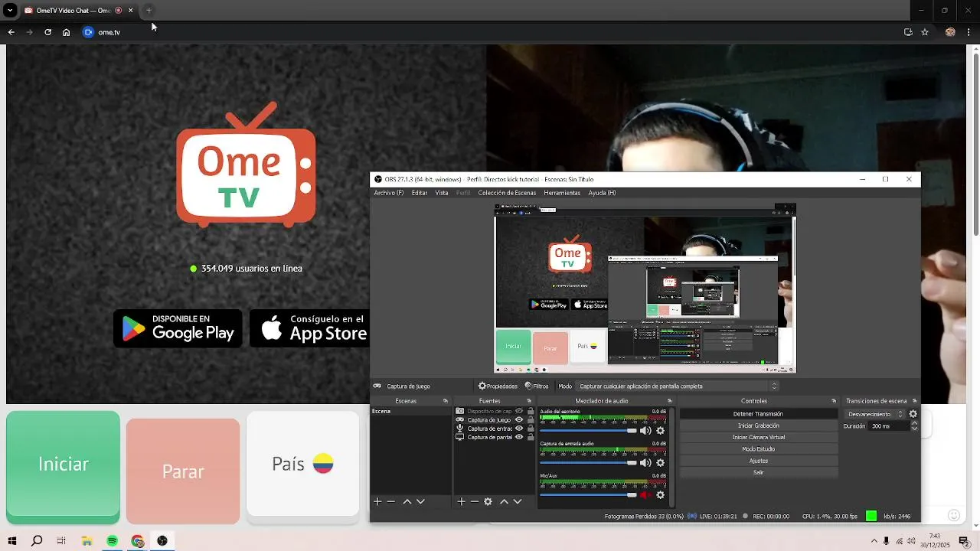Screen dimensions: 980x551
Task: Open settings gear for Captura de entrada audio
Action: tap(660, 463)
